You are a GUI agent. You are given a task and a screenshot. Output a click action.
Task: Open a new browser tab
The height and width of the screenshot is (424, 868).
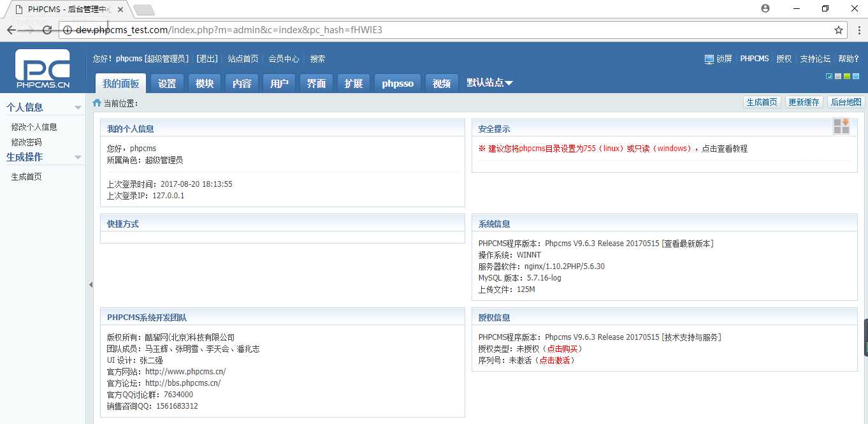pos(144,10)
